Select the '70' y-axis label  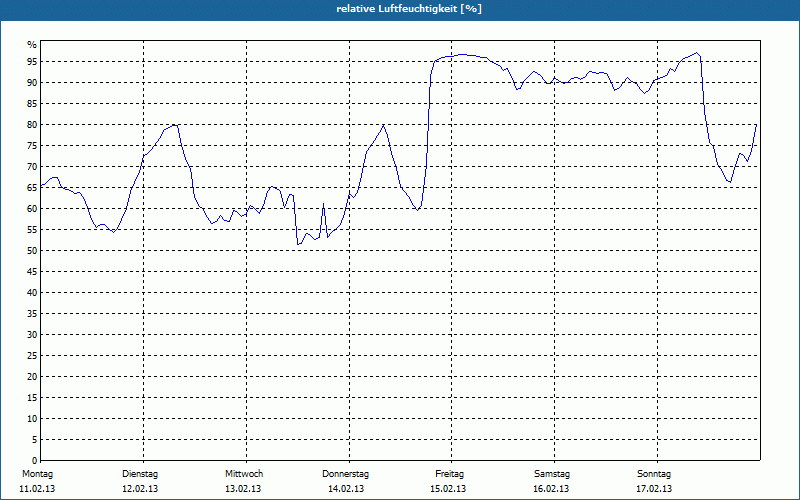click(x=32, y=167)
